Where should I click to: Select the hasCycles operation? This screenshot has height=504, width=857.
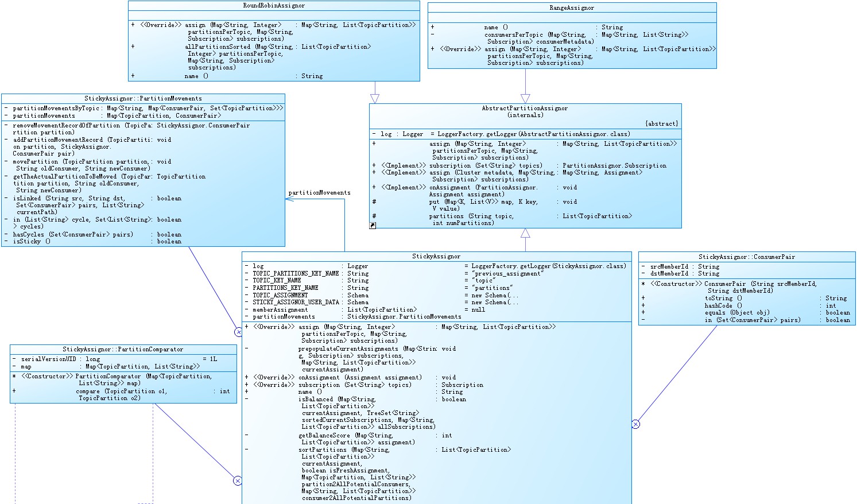coord(92,234)
